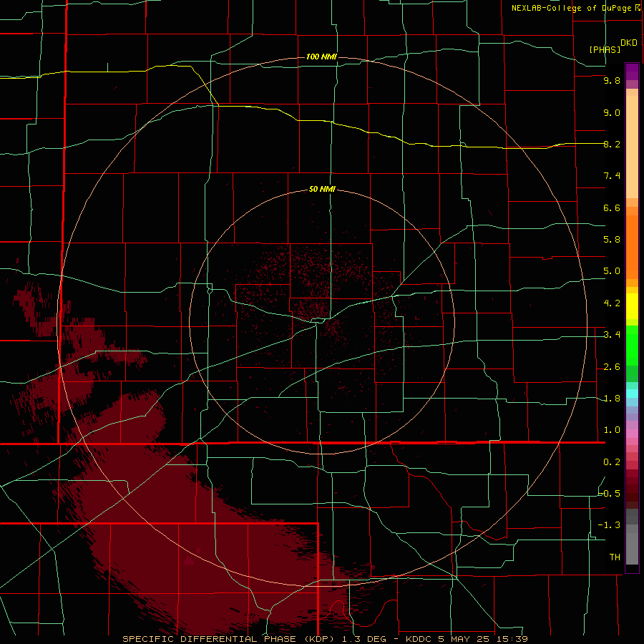This screenshot has width=644, height=644.
Task: Click the purple top segment of color bar
Action: [632, 72]
